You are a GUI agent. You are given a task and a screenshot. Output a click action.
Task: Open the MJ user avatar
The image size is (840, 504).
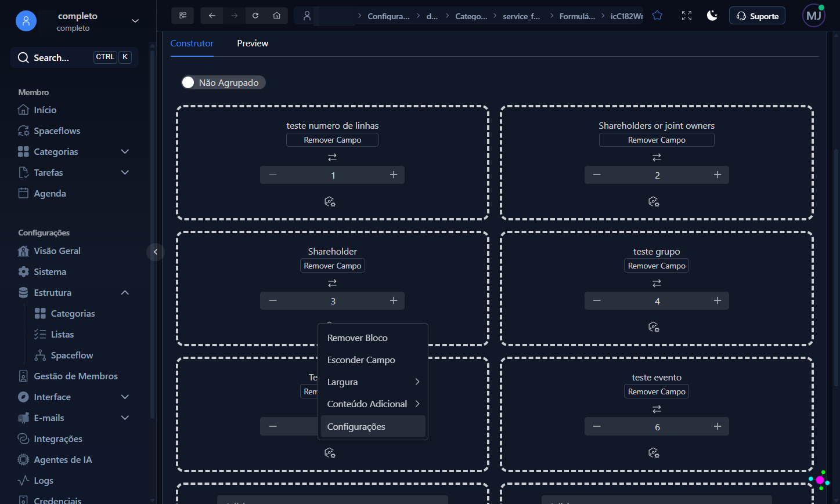(x=814, y=16)
